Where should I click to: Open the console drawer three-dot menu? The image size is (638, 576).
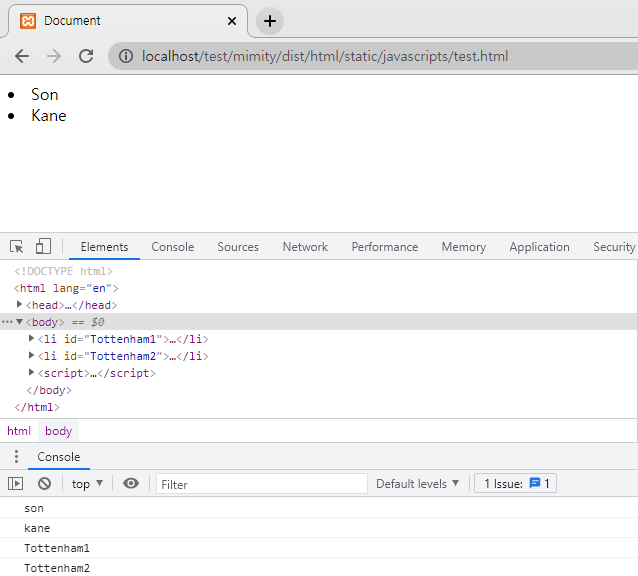pyautogui.click(x=16, y=456)
